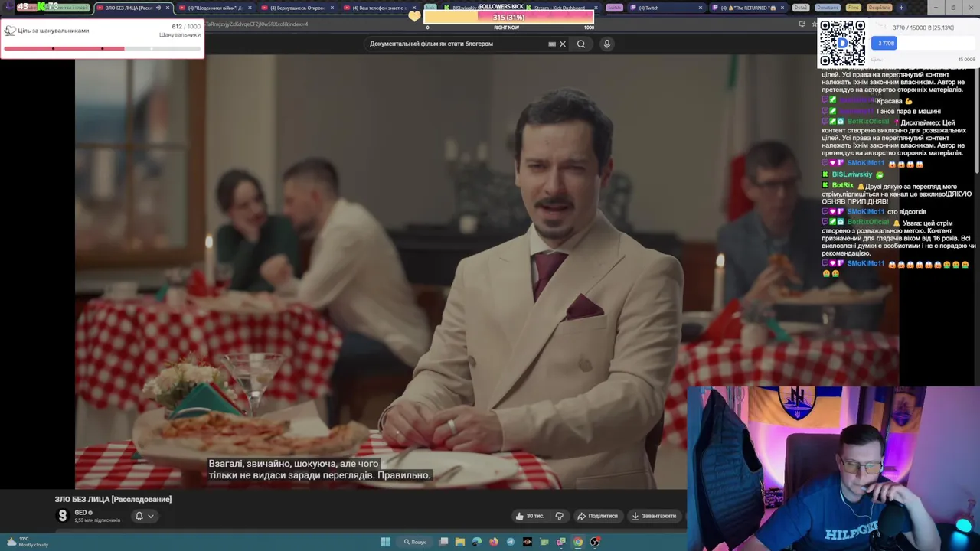The height and width of the screenshot is (551, 980).
Task: Open the DeepState tab group
Action: click(879, 8)
